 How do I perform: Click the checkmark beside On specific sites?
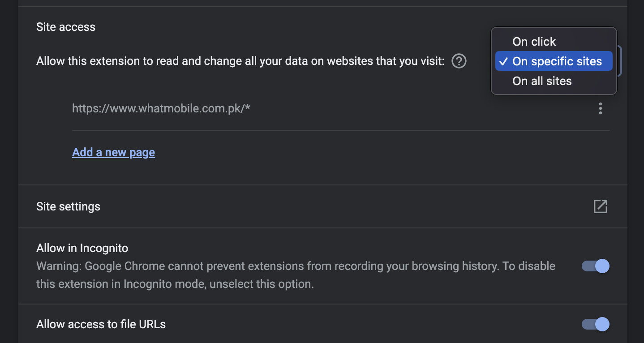click(503, 61)
